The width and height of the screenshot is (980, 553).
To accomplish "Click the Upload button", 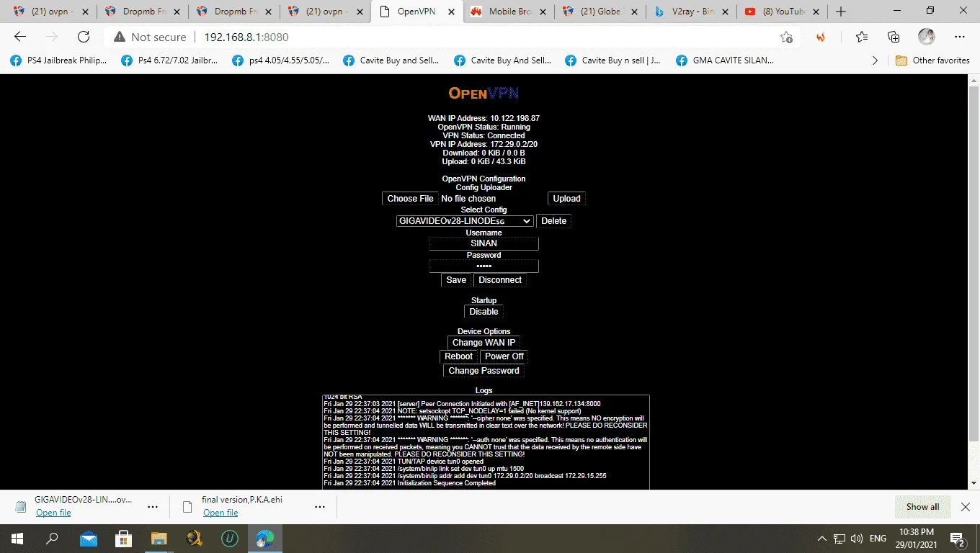I will point(566,199).
